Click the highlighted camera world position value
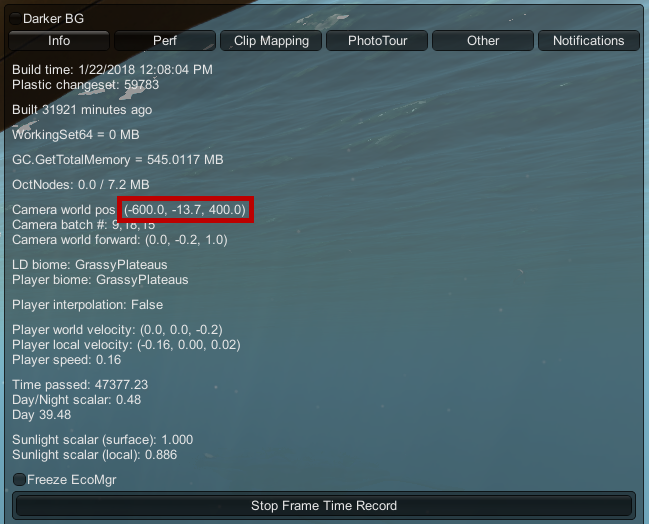 185,209
